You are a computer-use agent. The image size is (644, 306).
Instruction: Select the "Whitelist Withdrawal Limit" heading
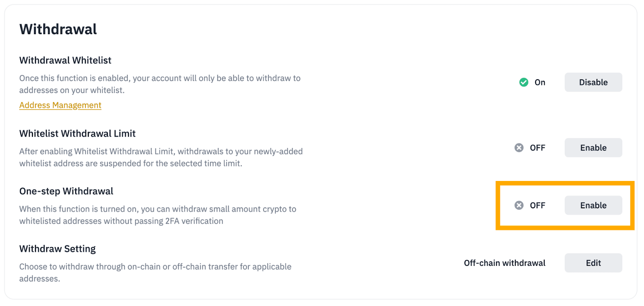[77, 133]
